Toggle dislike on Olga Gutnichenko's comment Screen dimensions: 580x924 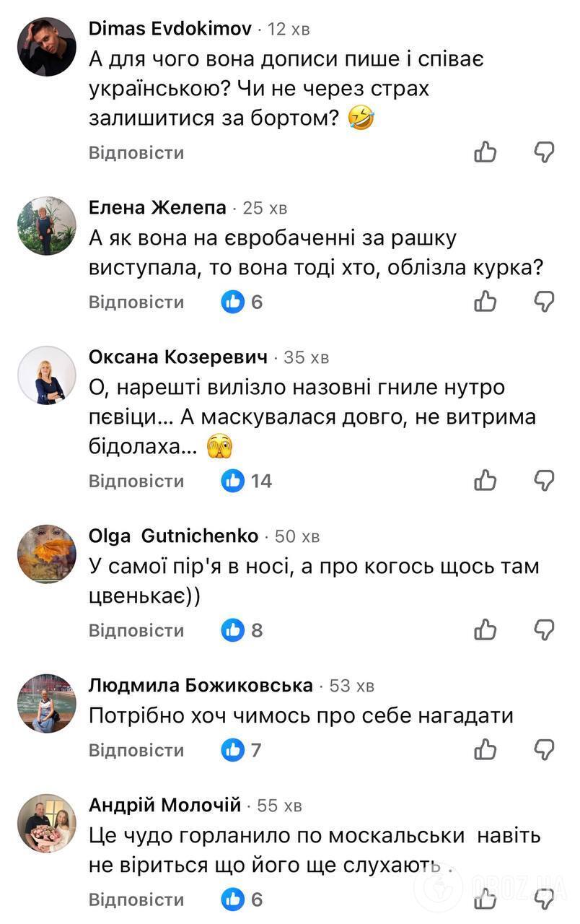(543, 629)
